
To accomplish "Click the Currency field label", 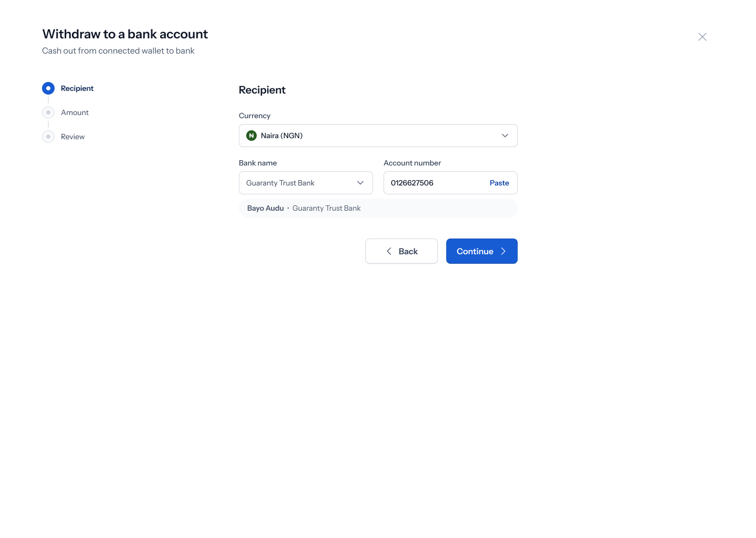I will (255, 116).
